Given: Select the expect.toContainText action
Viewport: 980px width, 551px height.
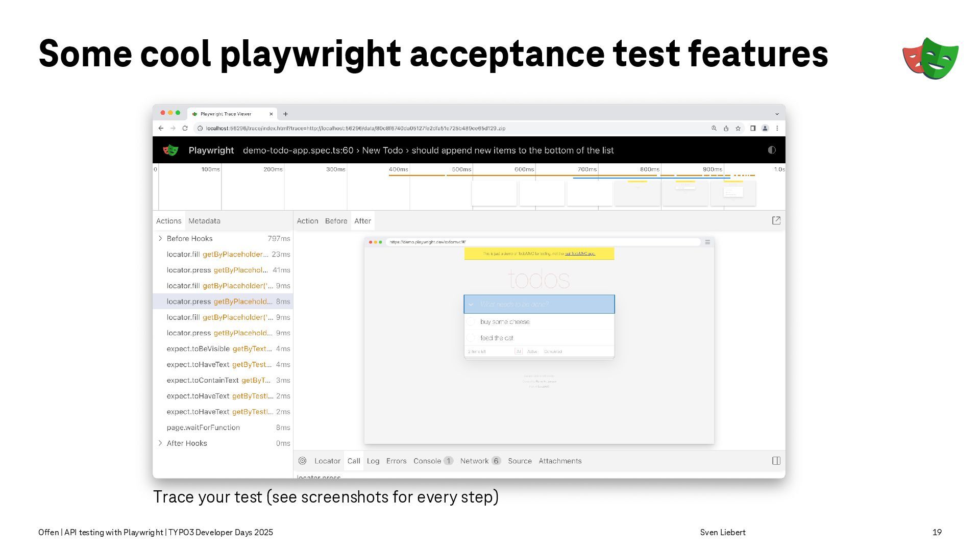Looking at the screenshot, I should pos(223,380).
